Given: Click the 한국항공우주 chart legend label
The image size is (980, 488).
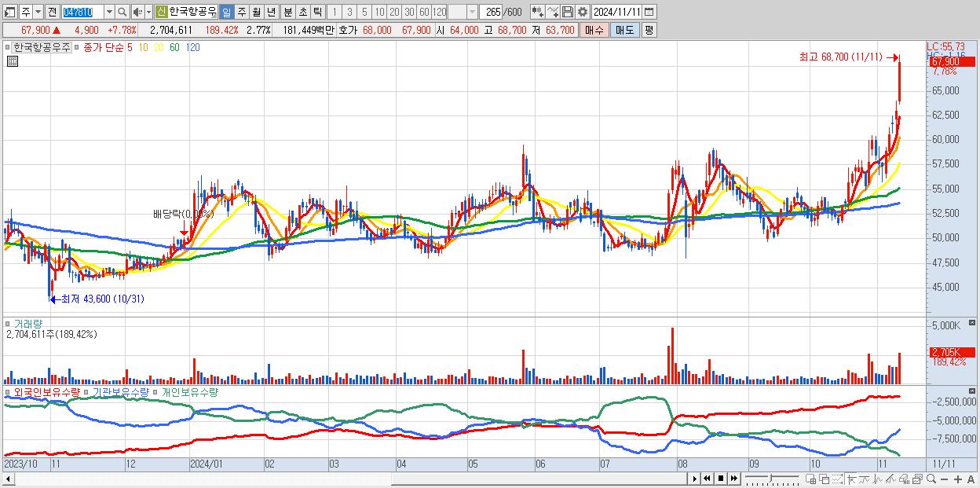Looking at the screenshot, I should 42,47.
